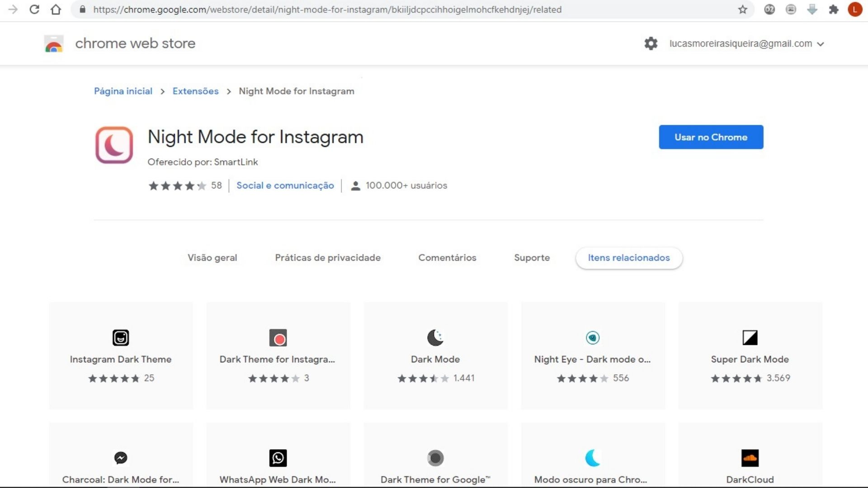Go to Página inicial breadcrumb
This screenshot has height=488, width=868.
pyautogui.click(x=123, y=91)
